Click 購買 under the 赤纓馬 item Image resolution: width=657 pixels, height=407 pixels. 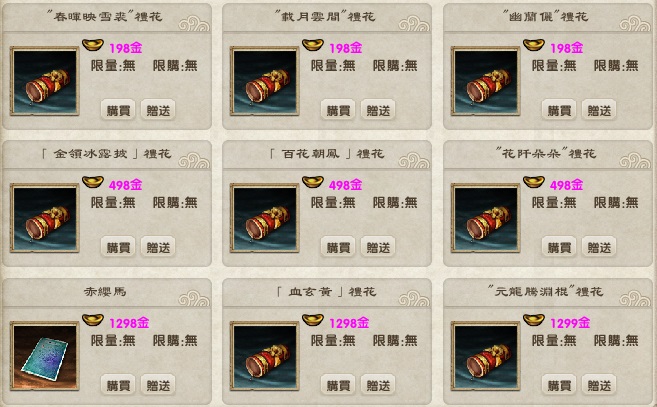pos(118,385)
